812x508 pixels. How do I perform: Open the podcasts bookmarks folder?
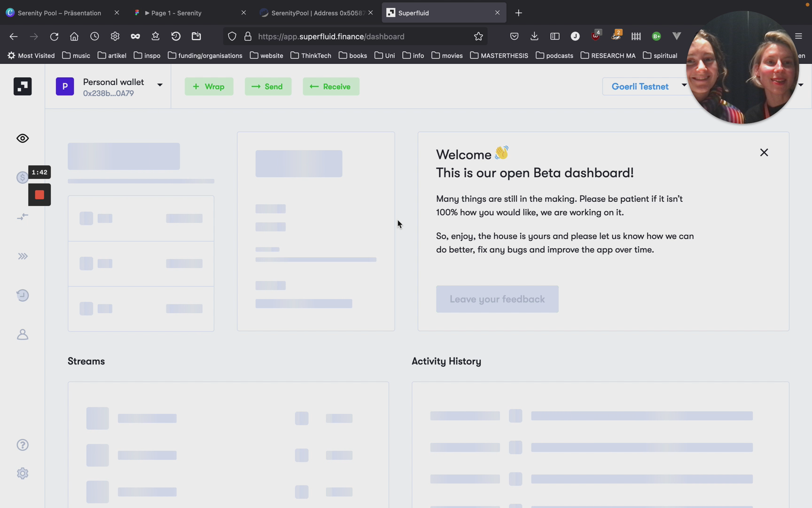[x=554, y=56]
